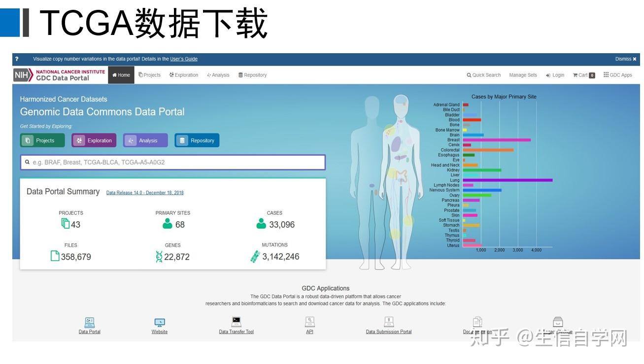Open the Repository section from the banner
Image resolution: width=644 pixels, height=364 pixels.
197,140
